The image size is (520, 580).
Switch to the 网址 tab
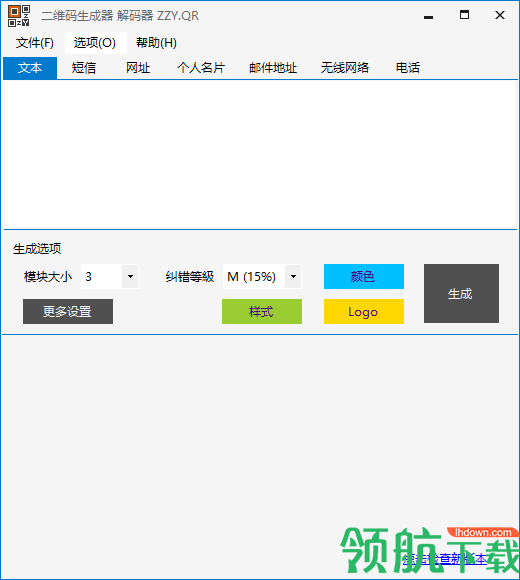tap(138, 68)
